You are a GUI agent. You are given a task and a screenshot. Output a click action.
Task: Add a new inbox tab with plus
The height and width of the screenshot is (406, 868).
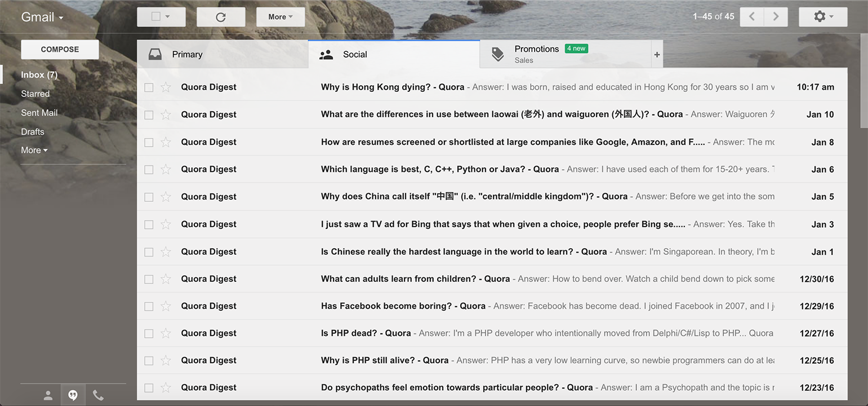[x=657, y=55]
